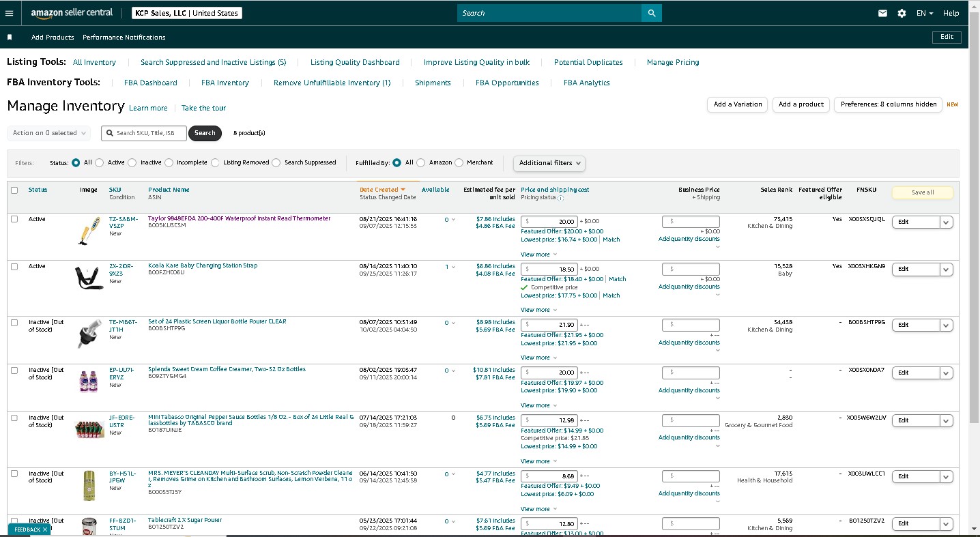Close the Feedback tab with X
This screenshot has width=980, height=537.
[45, 529]
